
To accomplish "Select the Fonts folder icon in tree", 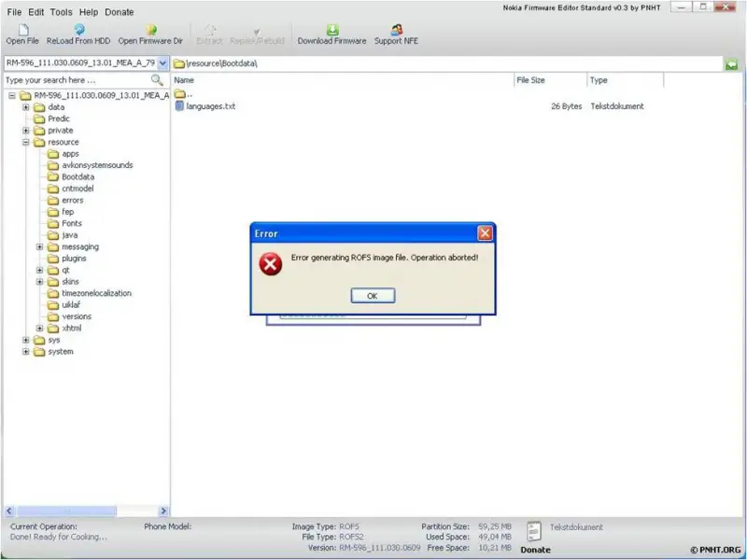I will point(53,223).
